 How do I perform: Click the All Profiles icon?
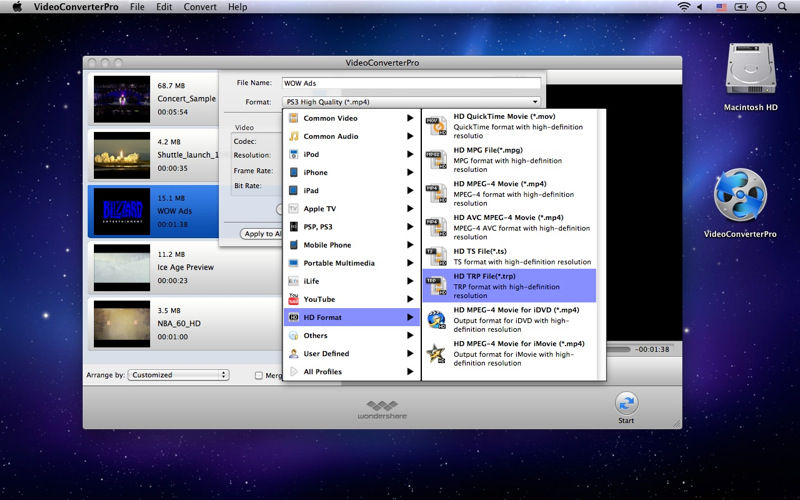click(x=293, y=371)
